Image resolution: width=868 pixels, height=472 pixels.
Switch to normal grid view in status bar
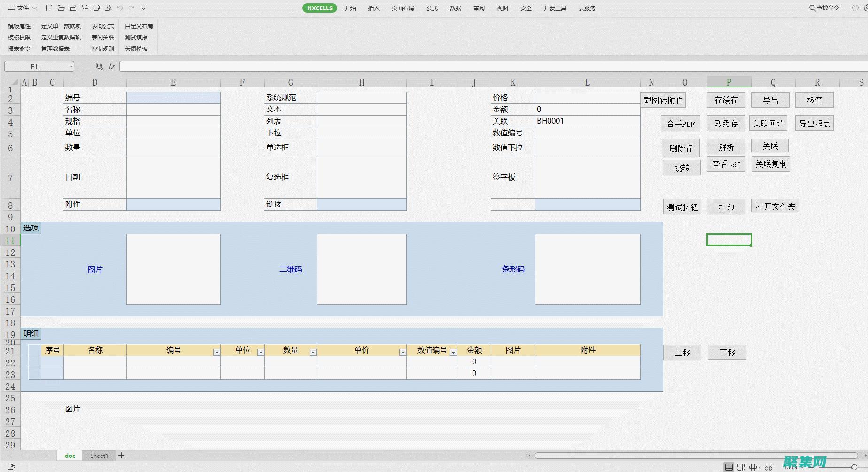click(x=728, y=467)
